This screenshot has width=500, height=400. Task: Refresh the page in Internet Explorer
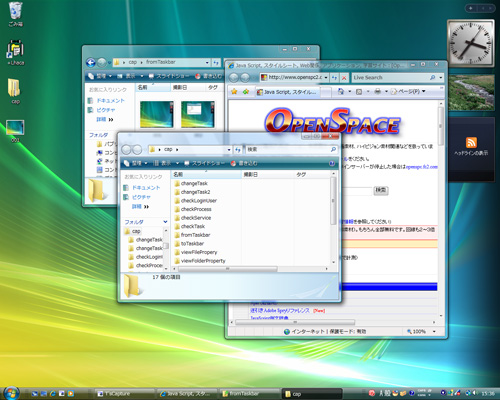335,78
